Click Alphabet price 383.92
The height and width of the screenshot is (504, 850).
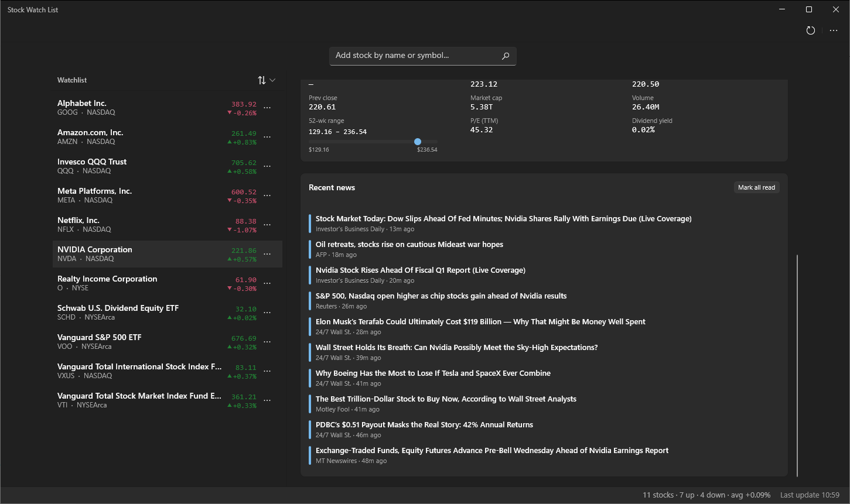(244, 104)
